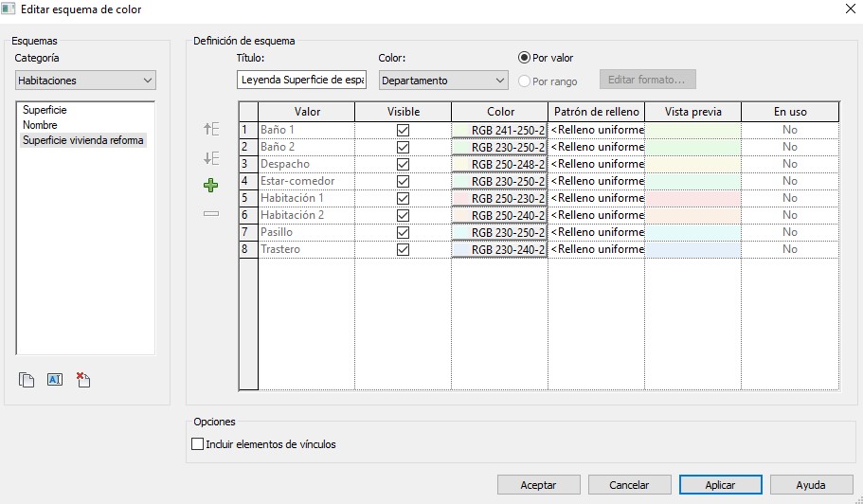The width and height of the screenshot is (863, 504).
Task: Click the move rows up icon
Action: [211, 130]
